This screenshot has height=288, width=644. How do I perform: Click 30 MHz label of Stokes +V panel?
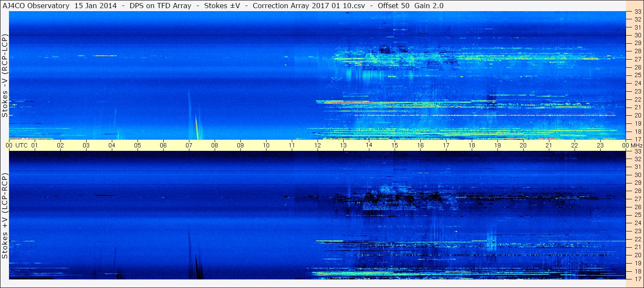coord(638,175)
